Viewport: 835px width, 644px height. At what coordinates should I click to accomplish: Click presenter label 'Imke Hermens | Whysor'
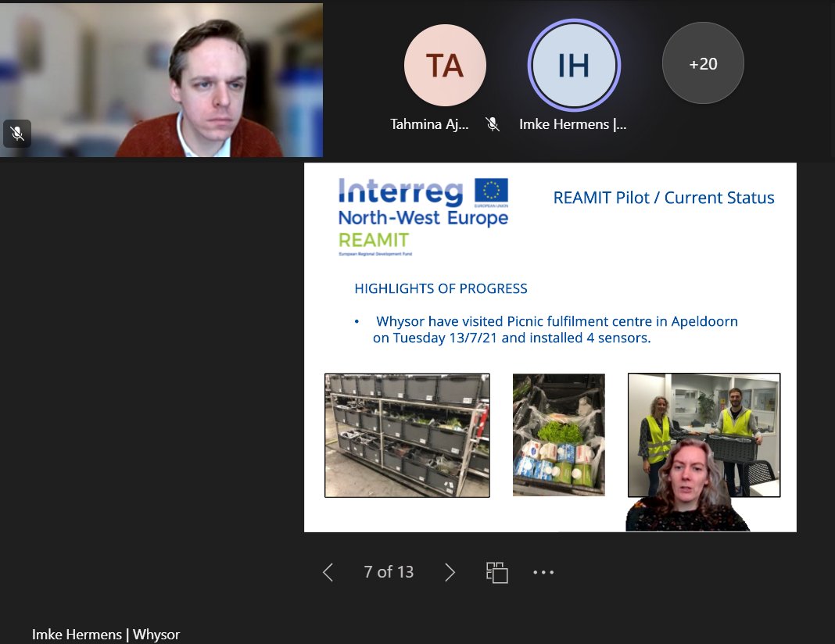(x=106, y=635)
